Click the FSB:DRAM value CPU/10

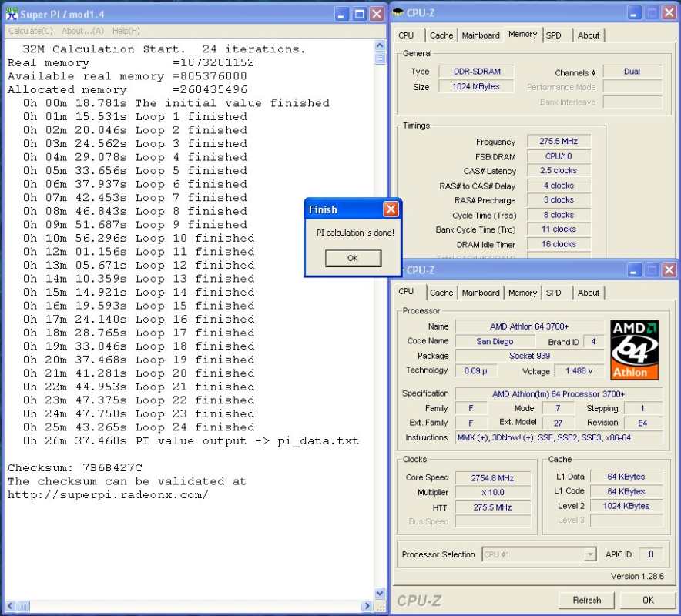click(559, 156)
